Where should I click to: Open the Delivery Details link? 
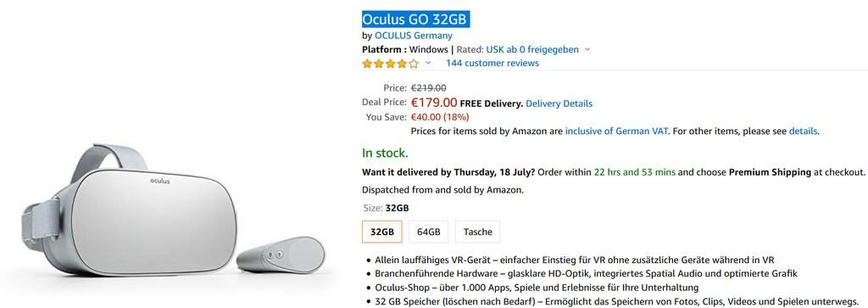click(x=559, y=104)
